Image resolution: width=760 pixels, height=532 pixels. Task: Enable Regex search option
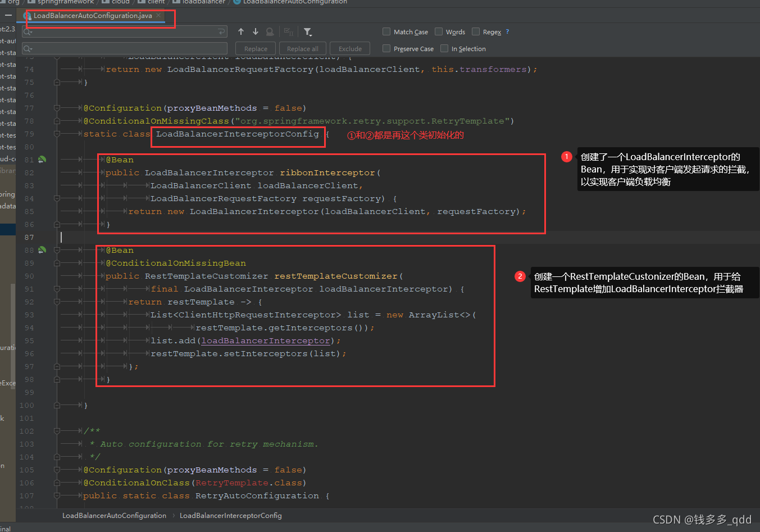476,31
